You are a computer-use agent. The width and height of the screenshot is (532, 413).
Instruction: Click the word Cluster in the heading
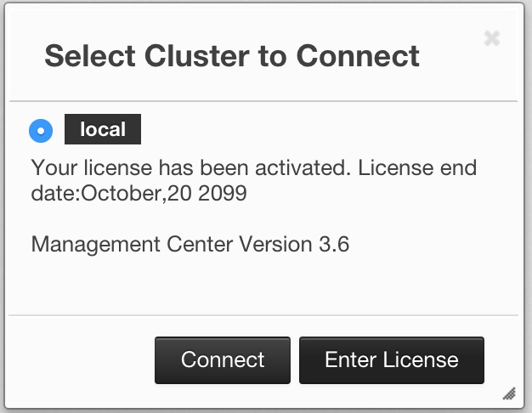tap(197, 55)
